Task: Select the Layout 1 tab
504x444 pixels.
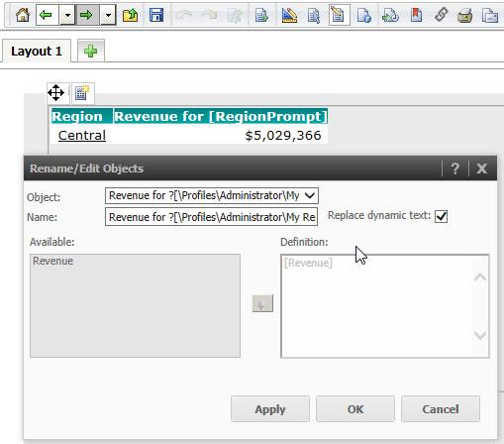Action: (x=37, y=51)
